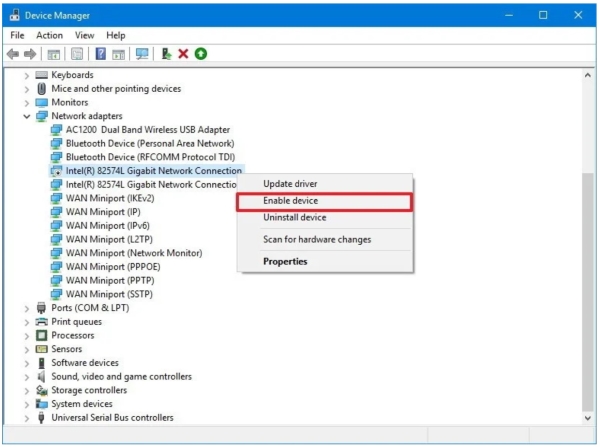Click the vertical scrollbar thumb
The image size is (600, 447).
588,292
